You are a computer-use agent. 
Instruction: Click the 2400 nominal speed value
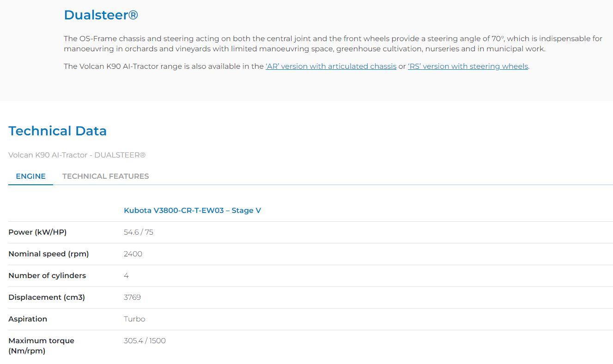click(x=133, y=254)
